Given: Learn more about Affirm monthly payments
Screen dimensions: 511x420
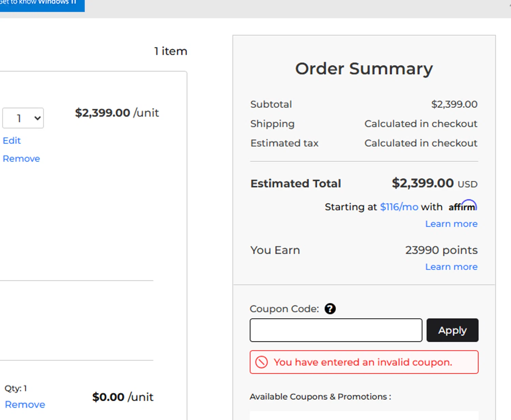Looking at the screenshot, I should pos(451,224).
